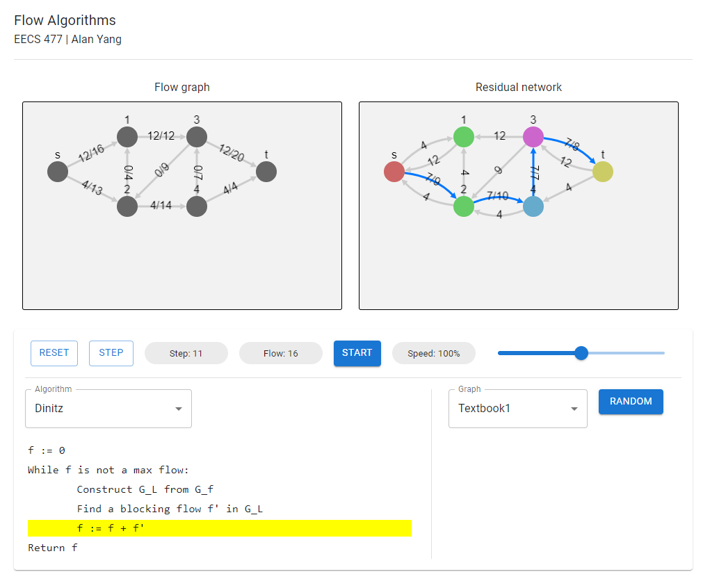
Task: Click the Speed: 100% chip
Action: coord(433,353)
